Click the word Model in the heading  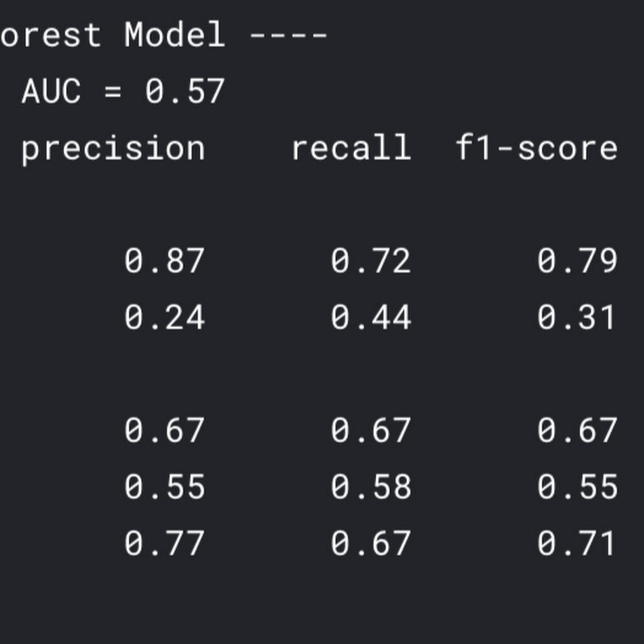175,34
